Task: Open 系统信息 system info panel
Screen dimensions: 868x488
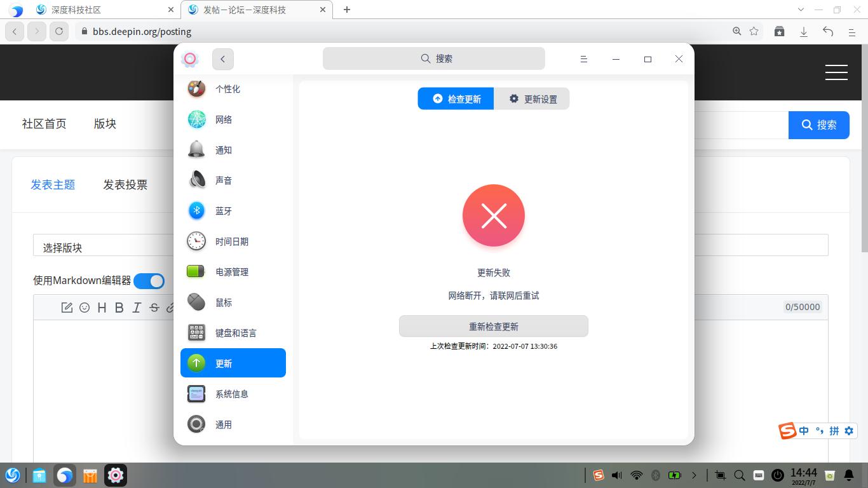Action: (231, 393)
